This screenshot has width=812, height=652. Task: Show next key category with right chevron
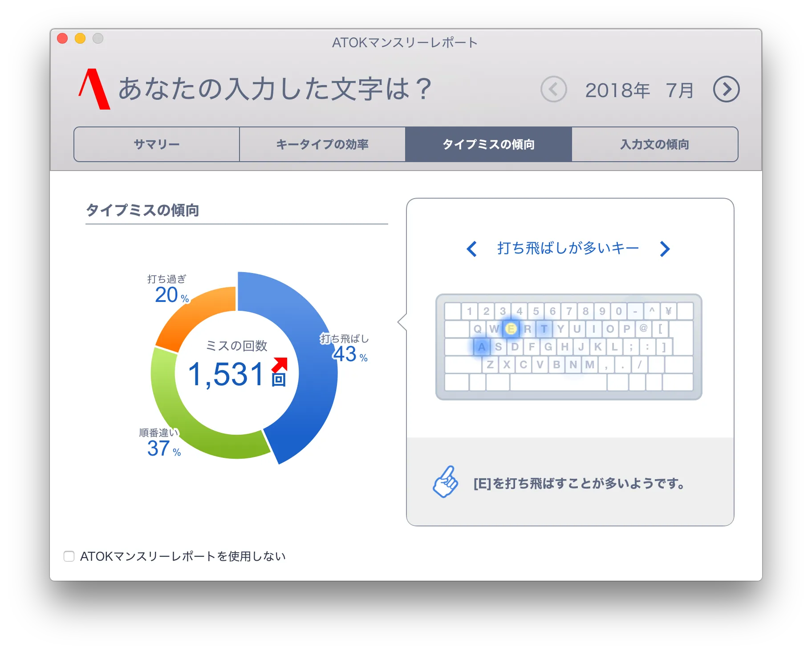(665, 249)
